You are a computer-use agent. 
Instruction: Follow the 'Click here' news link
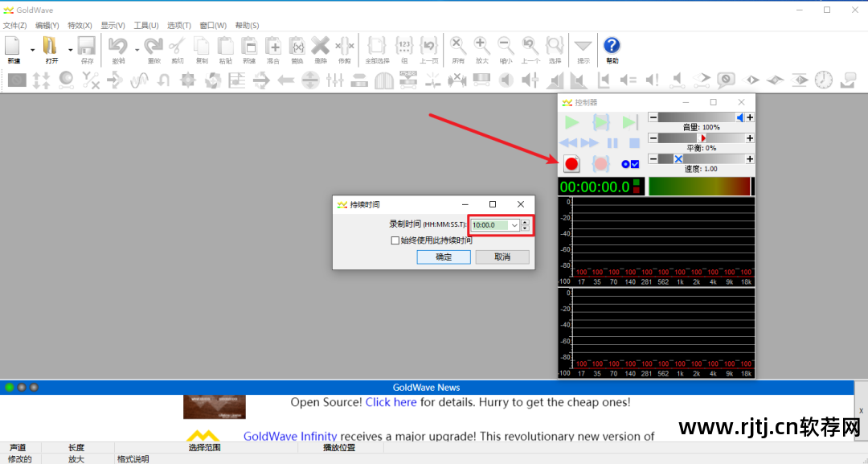391,402
